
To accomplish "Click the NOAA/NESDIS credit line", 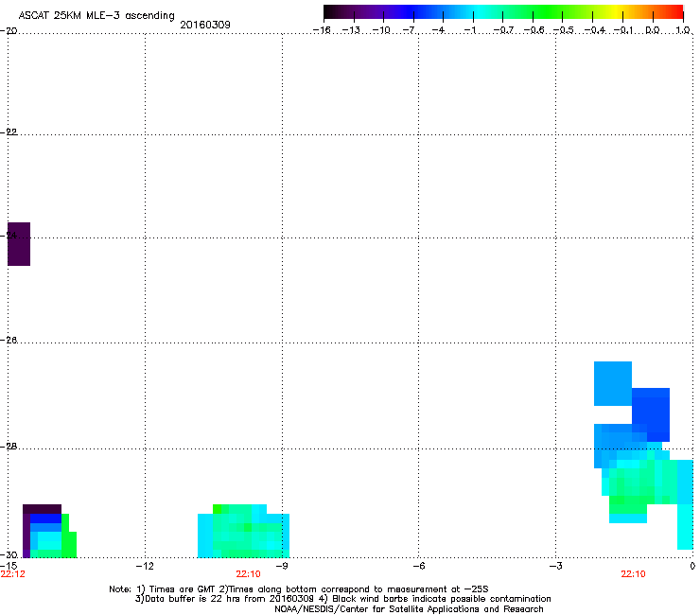I will coord(409,609).
